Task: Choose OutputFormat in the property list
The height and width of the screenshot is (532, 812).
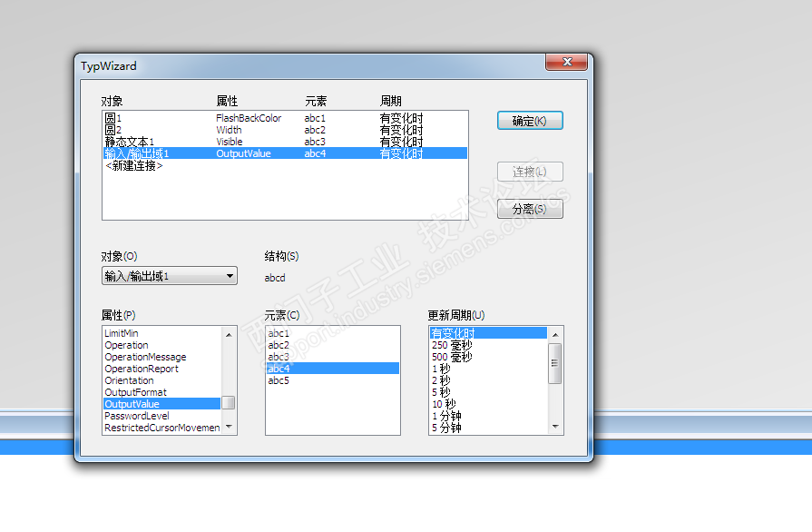Action: 162,392
